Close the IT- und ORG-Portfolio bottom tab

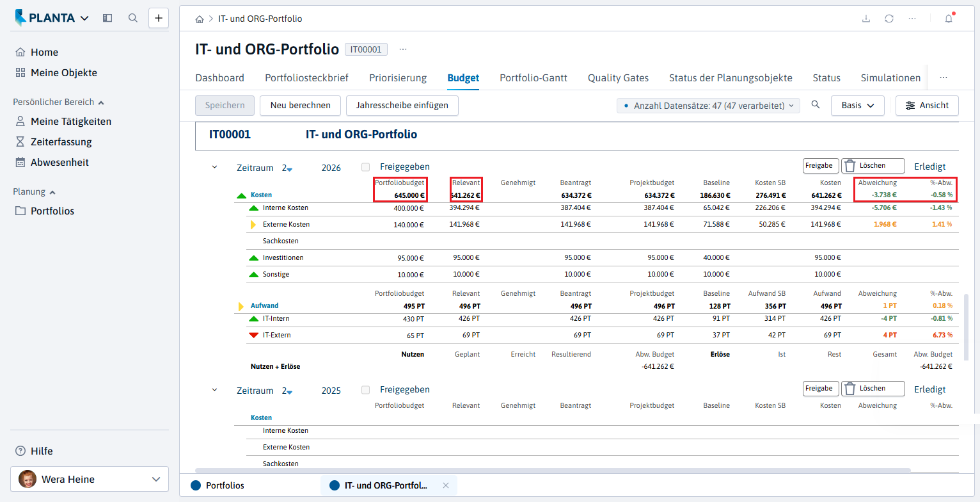tap(446, 485)
